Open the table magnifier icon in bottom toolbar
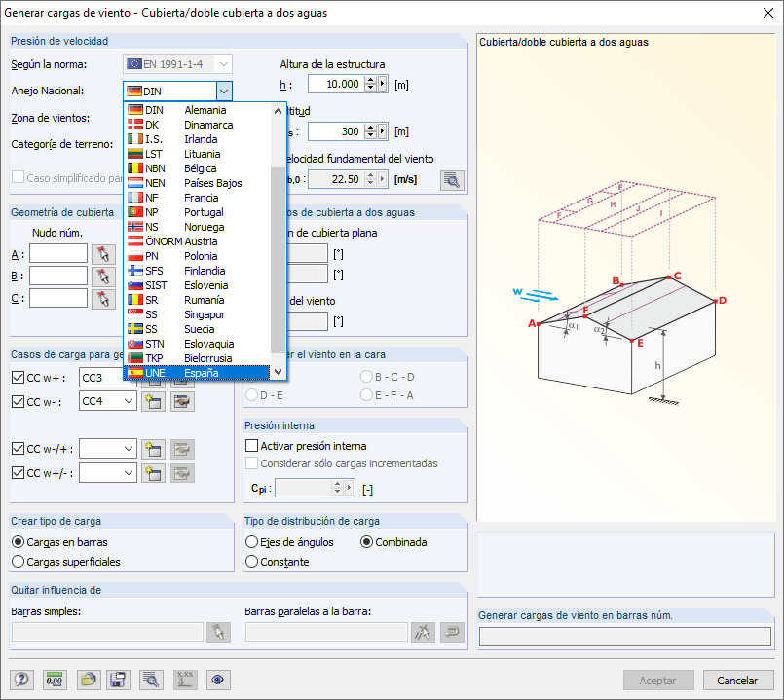The width and height of the screenshot is (784, 700). [151, 680]
